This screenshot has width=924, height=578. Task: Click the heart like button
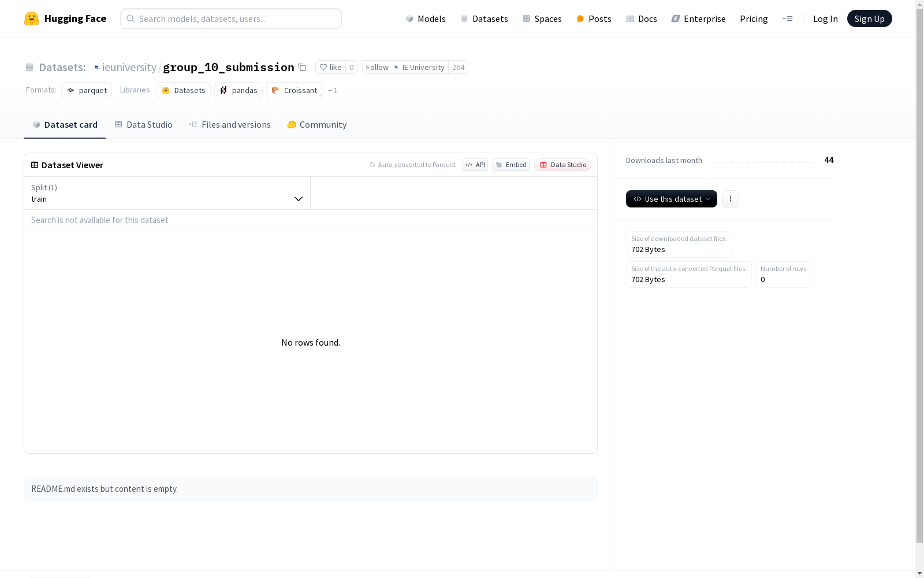tap(330, 67)
